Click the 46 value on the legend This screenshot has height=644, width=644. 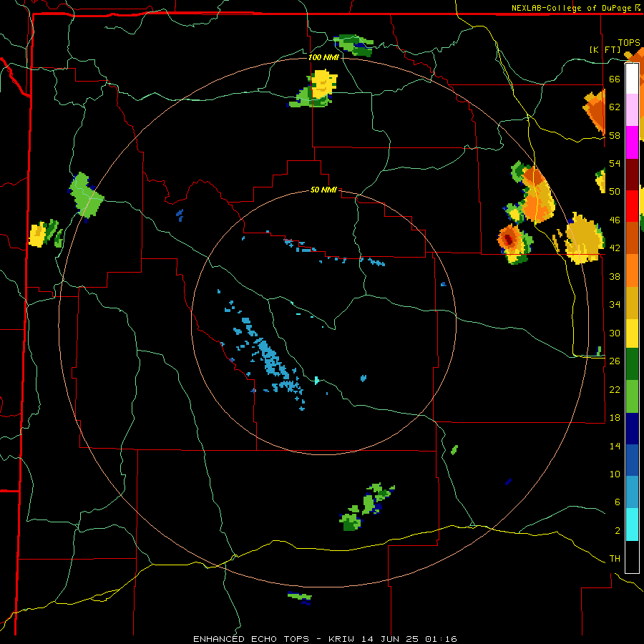pos(615,220)
